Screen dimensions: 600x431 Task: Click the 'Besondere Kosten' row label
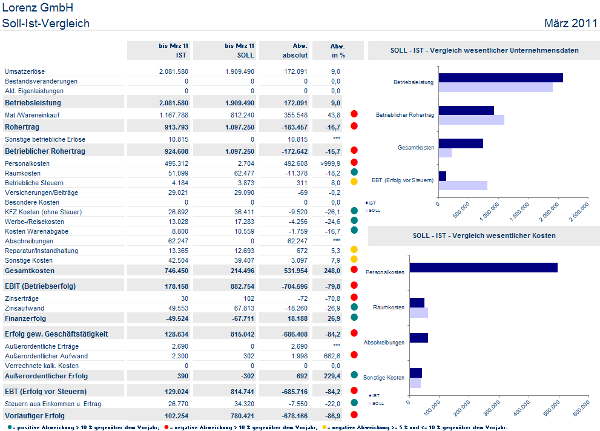(x=32, y=202)
